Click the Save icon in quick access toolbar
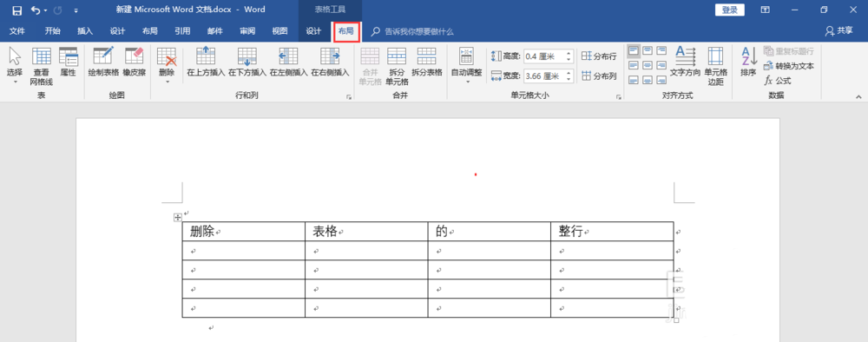 [17, 10]
